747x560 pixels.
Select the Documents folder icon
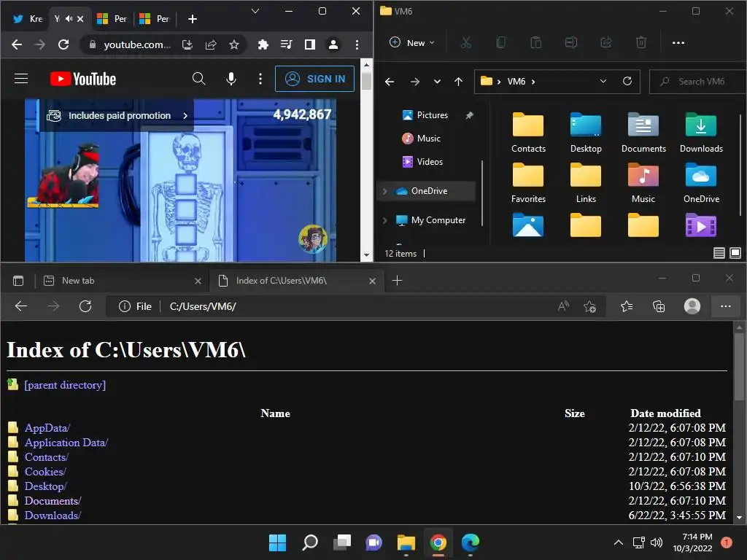643,133
